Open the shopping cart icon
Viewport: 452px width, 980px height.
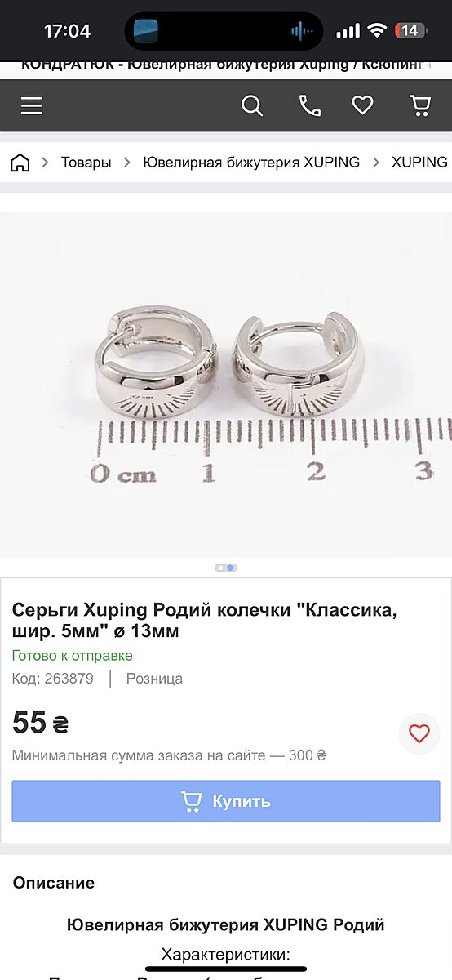(x=419, y=105)
